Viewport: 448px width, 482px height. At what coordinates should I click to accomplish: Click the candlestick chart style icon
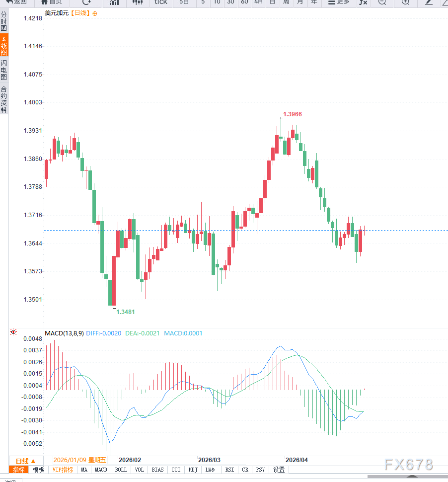(x=138, y=2)
